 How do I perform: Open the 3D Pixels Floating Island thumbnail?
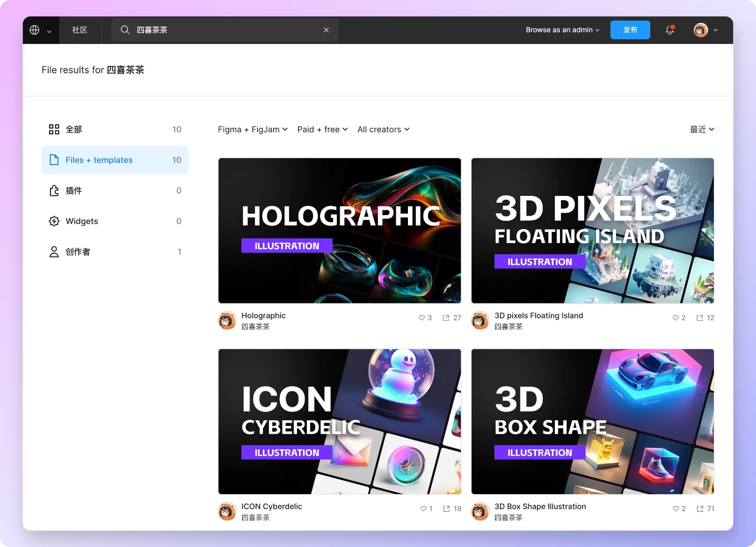click(x=592, y=230)
